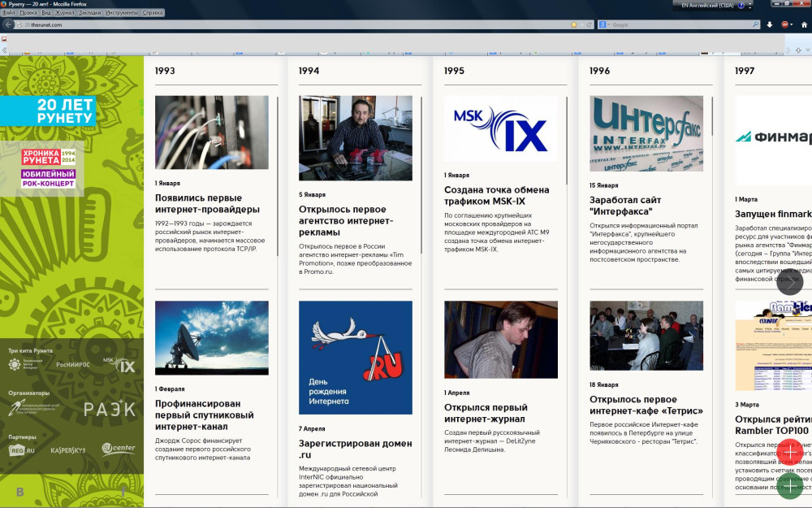This screenshot has height=508, width=812.
Task: Open the Firefox downloads arrow
Action: (769, 24)
